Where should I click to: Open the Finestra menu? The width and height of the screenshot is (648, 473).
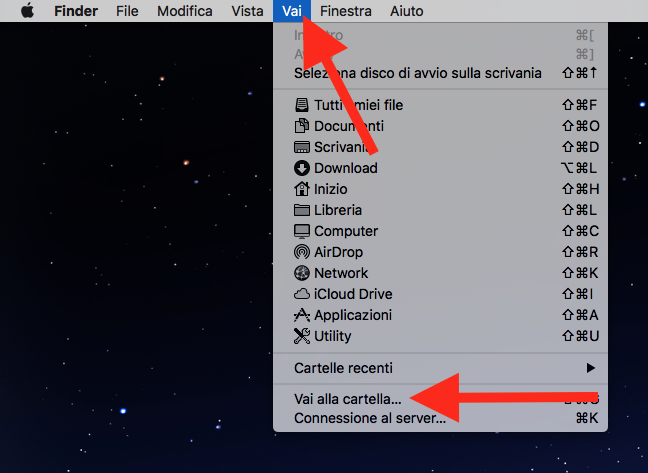click(345, 11)
